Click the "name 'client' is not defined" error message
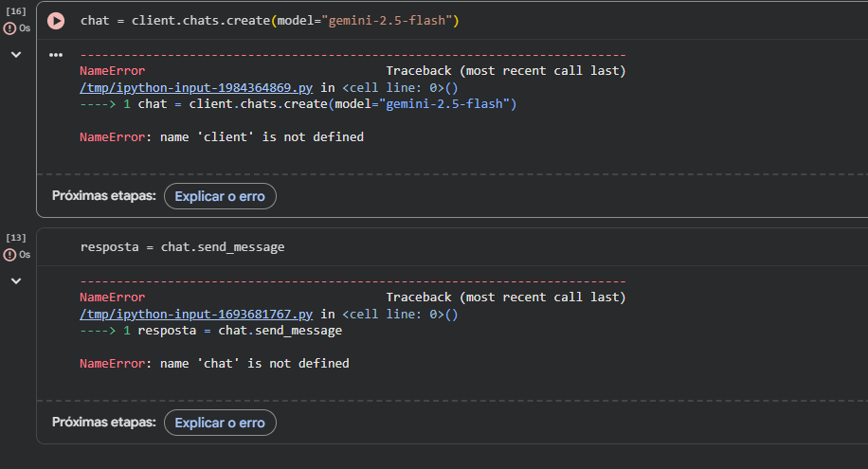 [x=262, y=137]
